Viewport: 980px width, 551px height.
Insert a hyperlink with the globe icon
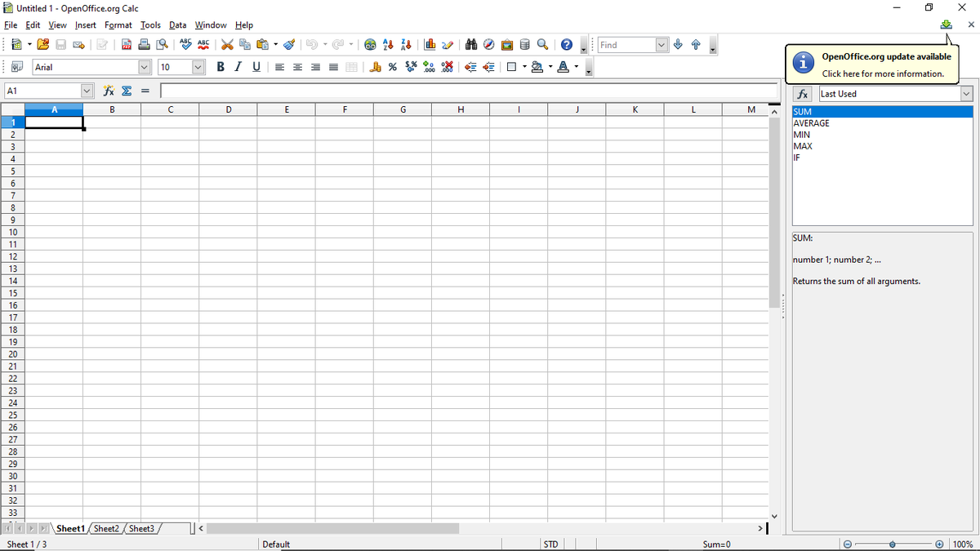point(371,45)
